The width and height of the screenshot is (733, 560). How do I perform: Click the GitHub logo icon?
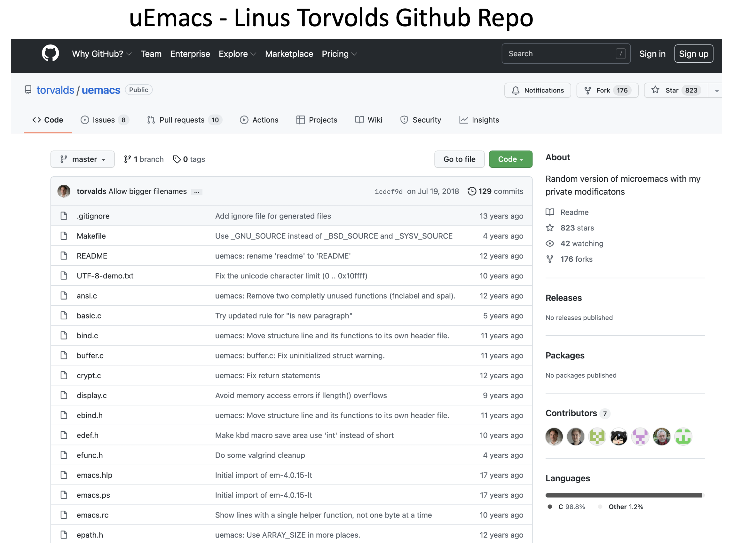click(x=49, y=53)
